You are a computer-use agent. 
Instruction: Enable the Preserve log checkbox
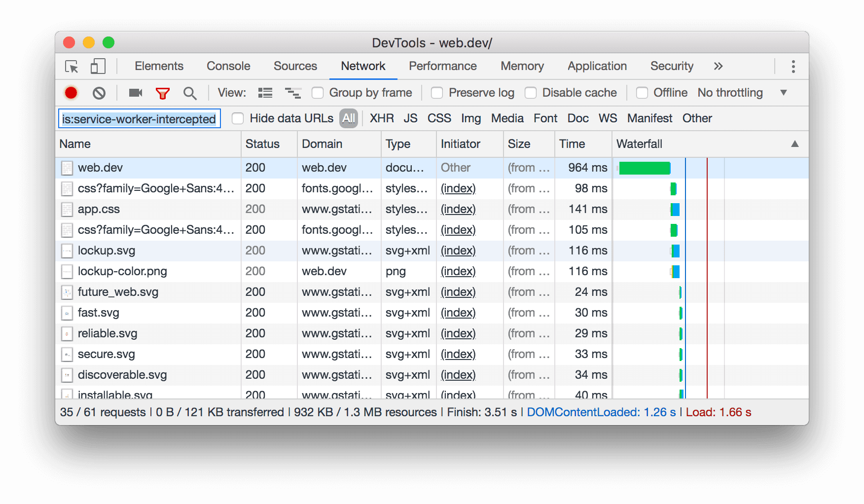coord(437,93)
